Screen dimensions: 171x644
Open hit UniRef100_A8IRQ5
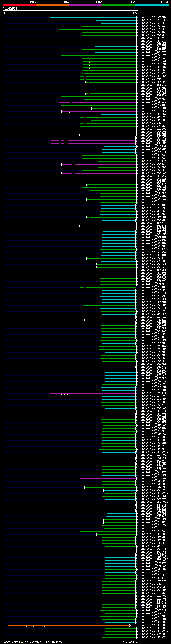pos(153,625)
